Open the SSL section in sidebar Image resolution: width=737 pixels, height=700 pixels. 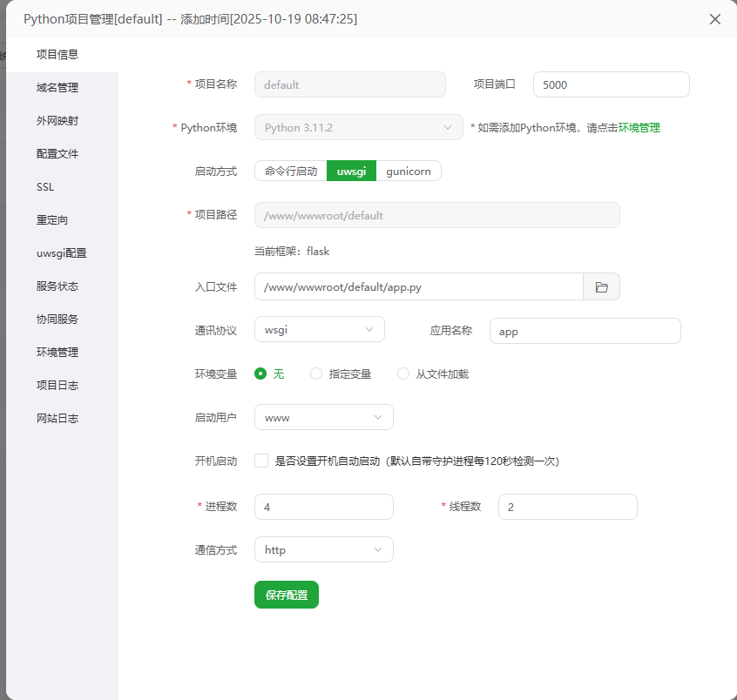(45, 186)
